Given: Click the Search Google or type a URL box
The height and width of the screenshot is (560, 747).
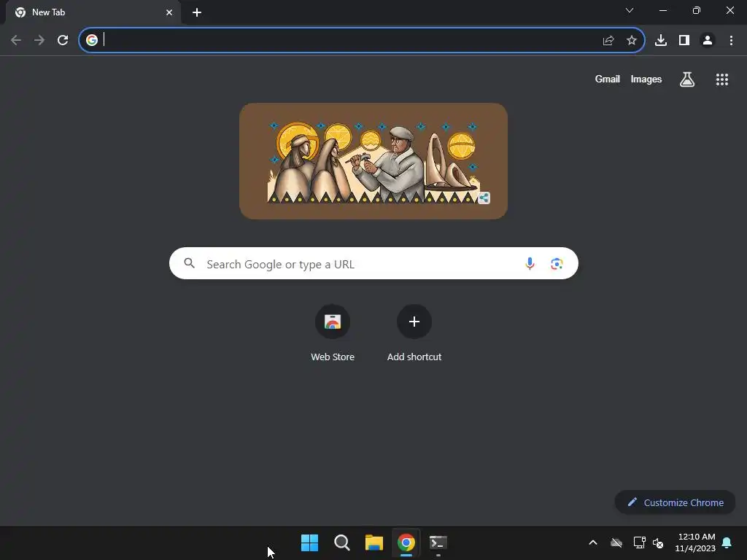Looking at the screenshot, I should click(373, 263).
